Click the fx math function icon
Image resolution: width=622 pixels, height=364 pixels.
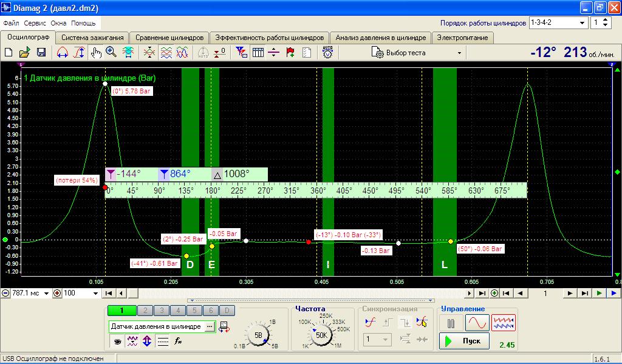(x=178, y=341)
